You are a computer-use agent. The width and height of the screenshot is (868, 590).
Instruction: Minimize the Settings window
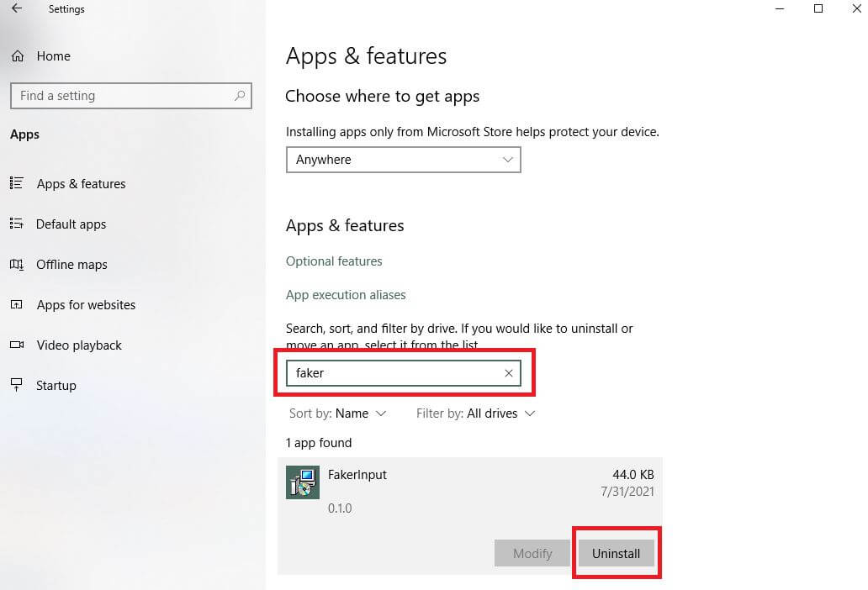tap(780, 8)
